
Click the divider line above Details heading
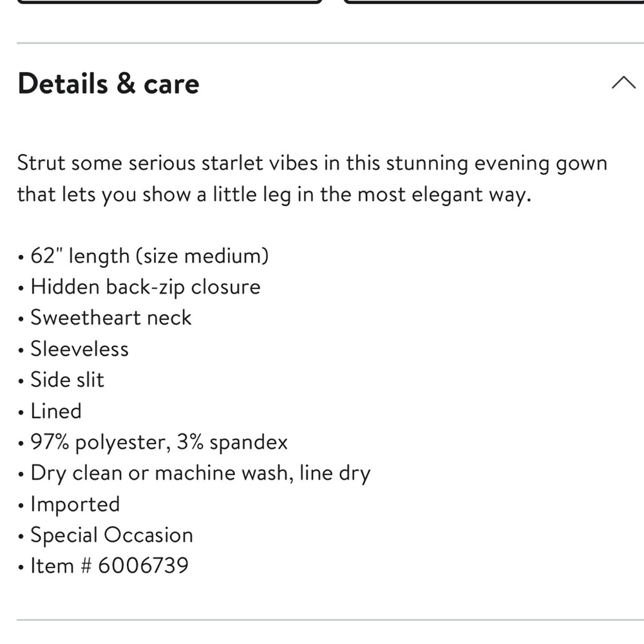[330, 43]
